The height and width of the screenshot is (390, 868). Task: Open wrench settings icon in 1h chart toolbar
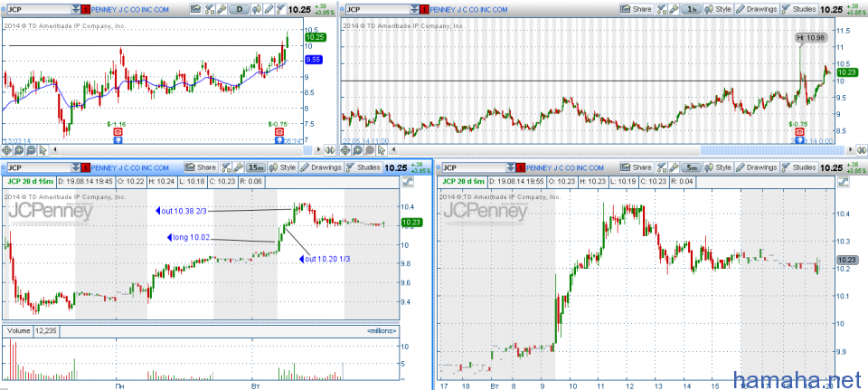coord(674,9)
